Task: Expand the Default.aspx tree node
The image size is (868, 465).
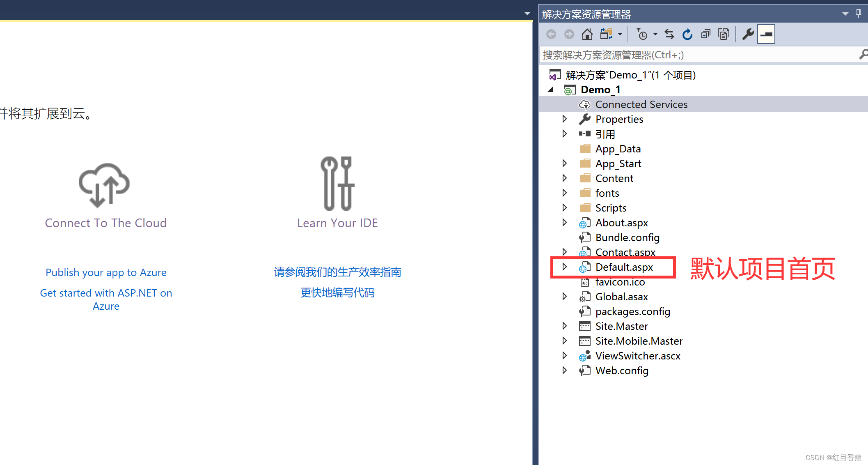Action: [x=565, y=267]
